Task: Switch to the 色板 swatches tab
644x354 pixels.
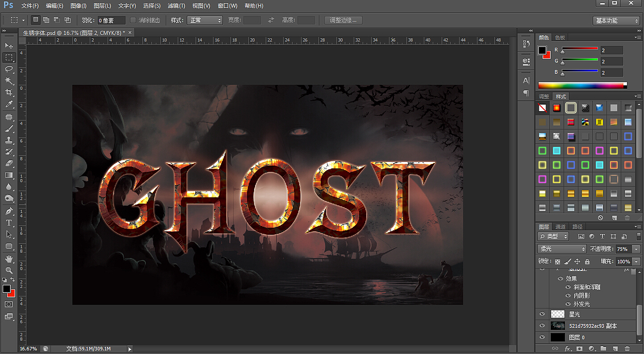Action: pyautogui.click(x=560, y=38)
